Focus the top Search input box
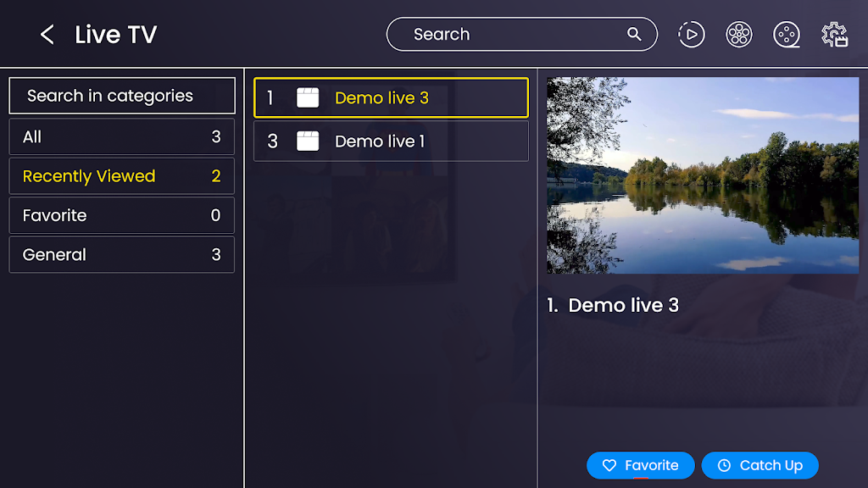 (509, 35)
